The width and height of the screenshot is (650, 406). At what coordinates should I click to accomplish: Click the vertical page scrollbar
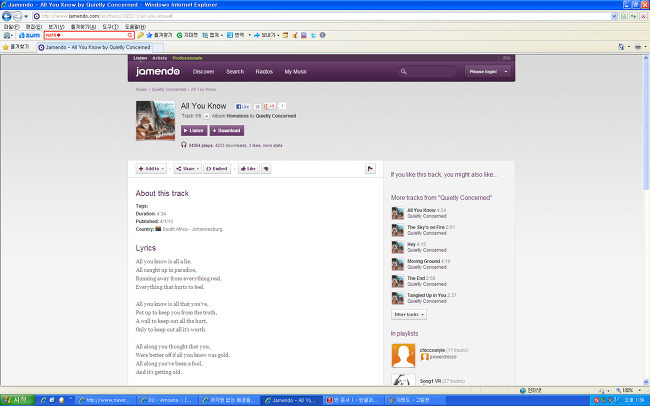pos(646,220)
